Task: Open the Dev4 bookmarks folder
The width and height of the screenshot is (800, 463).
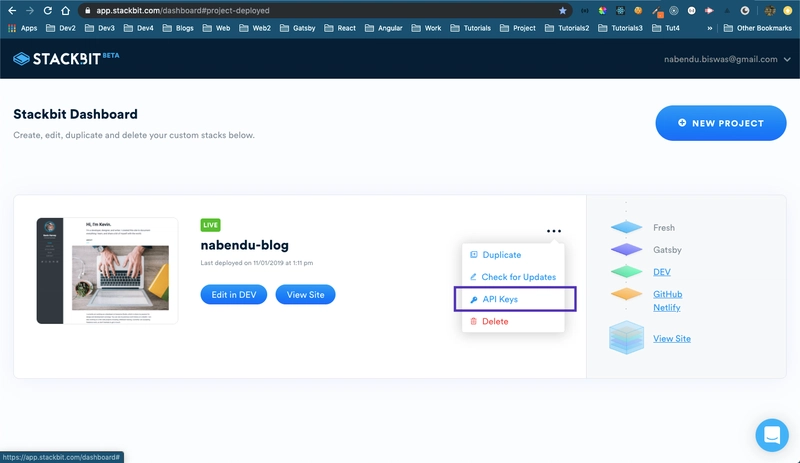Action: 139,28
